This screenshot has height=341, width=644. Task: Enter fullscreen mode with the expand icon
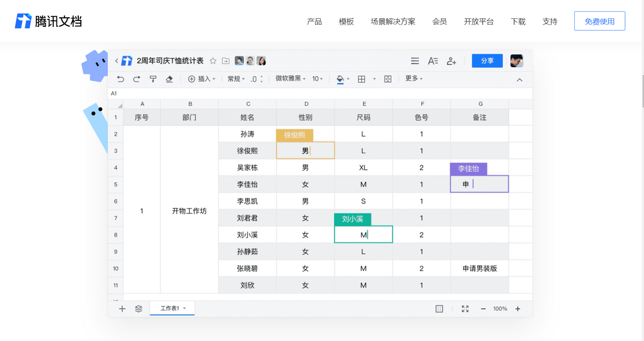(465, 309)
